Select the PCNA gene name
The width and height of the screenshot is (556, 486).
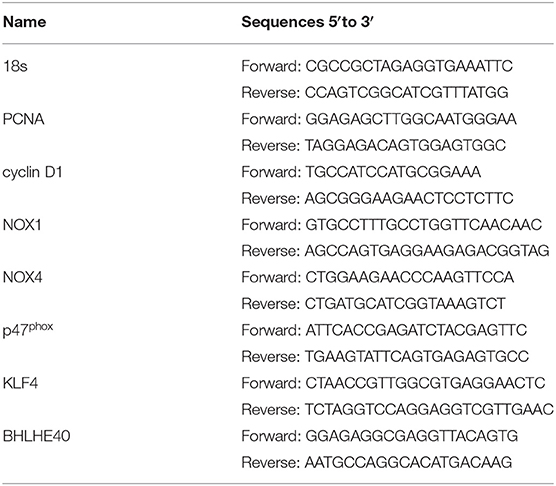pyautogui.click(x=23, y=119)
